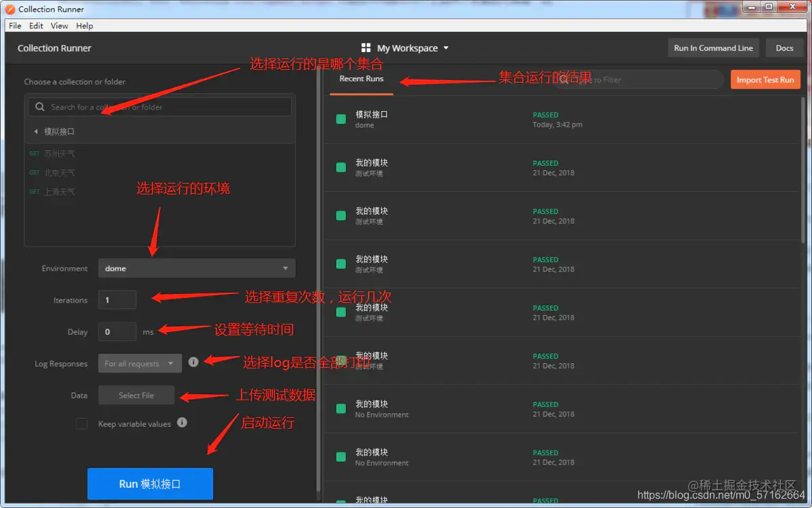Image resolution: width=812 pixels, height=508 pixels.
Task: Open the File menu
Action: pos(15,26)
